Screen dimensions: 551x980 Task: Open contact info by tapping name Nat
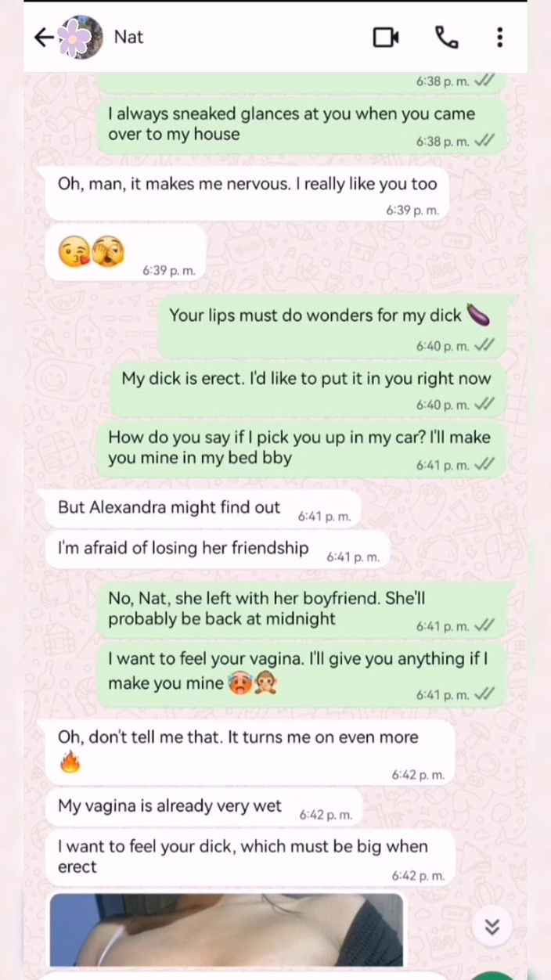click(128, 37)
